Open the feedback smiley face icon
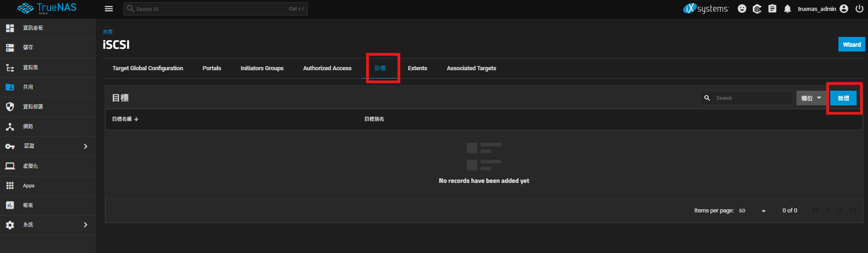The height and width of the screenshot is (253, 868). 742,9
